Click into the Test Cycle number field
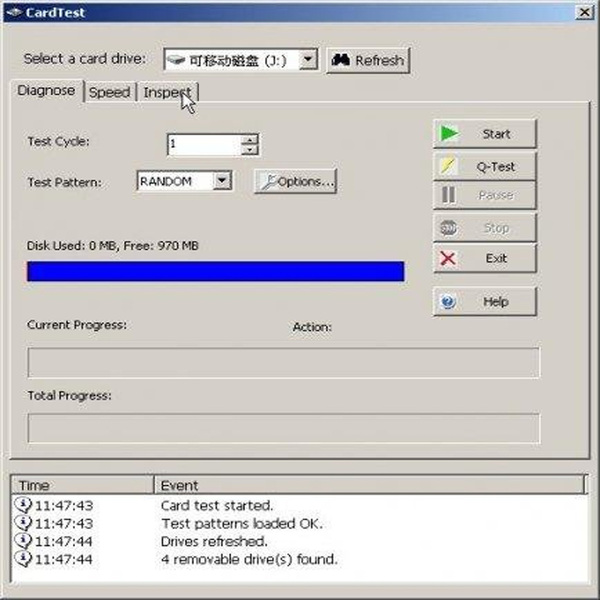600x600 pixels. (x=205, y=144)
